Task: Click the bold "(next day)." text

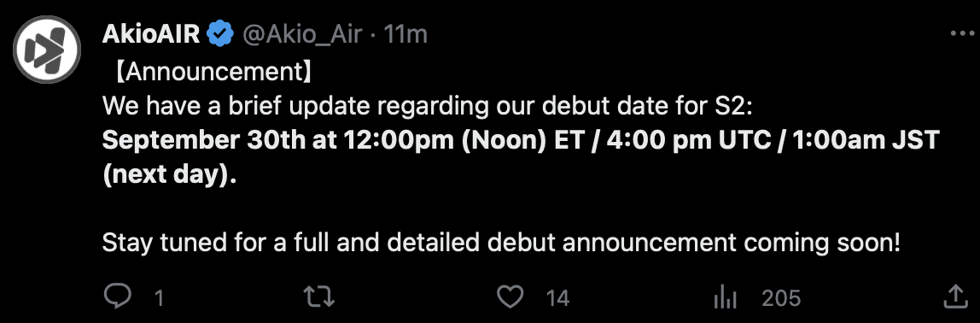Action: point(169,175)
